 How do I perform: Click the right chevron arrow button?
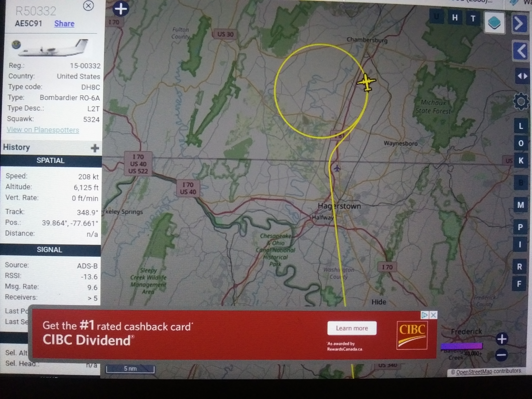[520, 23]
